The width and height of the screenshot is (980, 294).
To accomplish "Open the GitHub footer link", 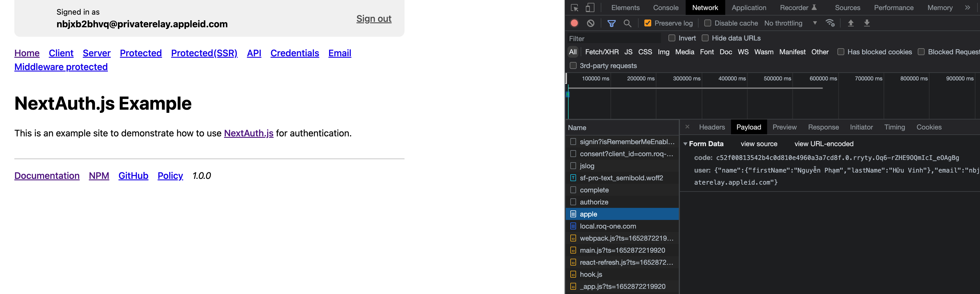I will pos(133,175).
